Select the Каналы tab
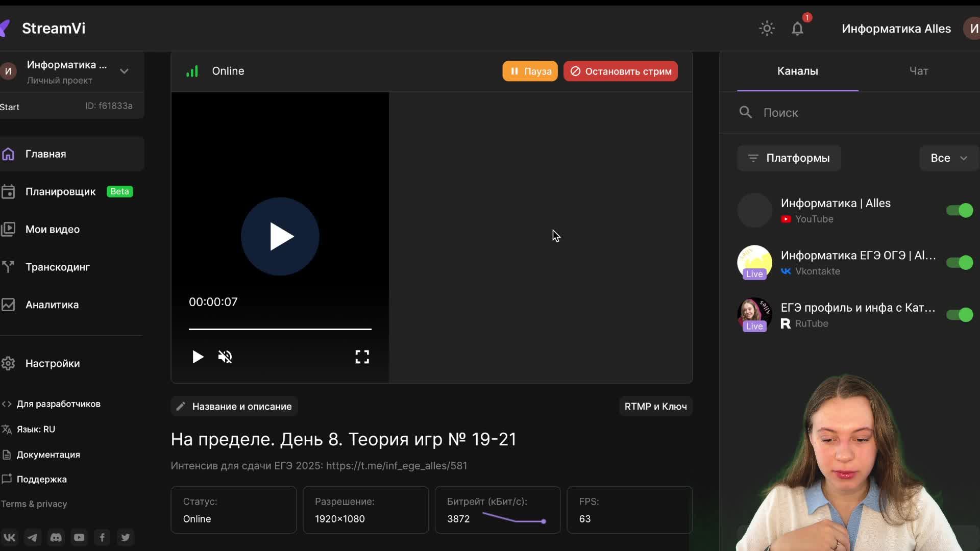The width and height of the screenshot is (980, 551). (798, 71)
